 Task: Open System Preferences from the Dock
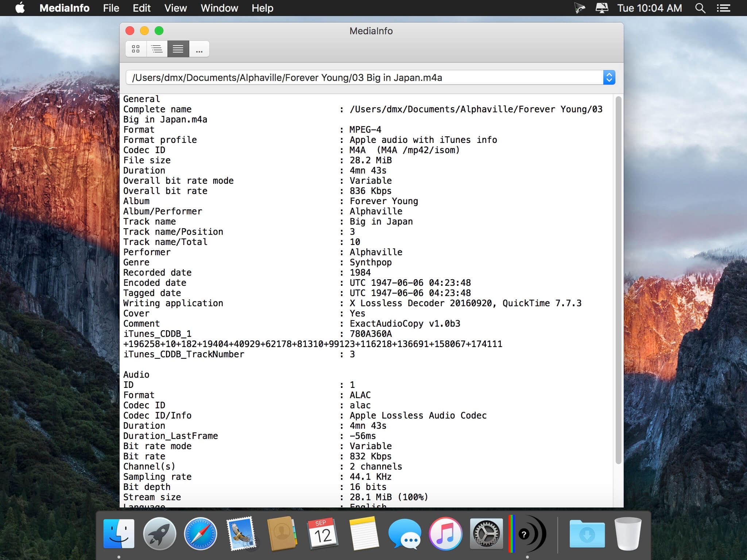point(487,534)
